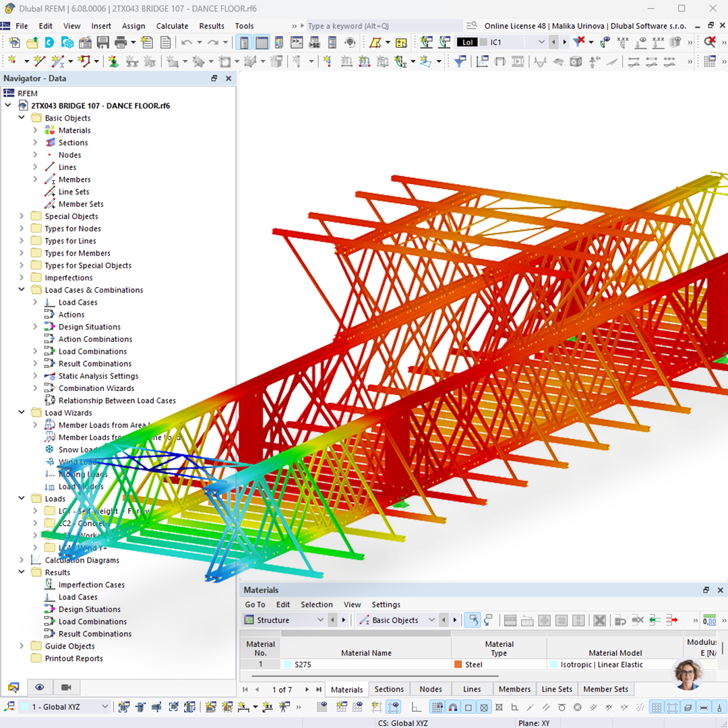
Task: Open the script console icon
Action: [x=297, y=42]
